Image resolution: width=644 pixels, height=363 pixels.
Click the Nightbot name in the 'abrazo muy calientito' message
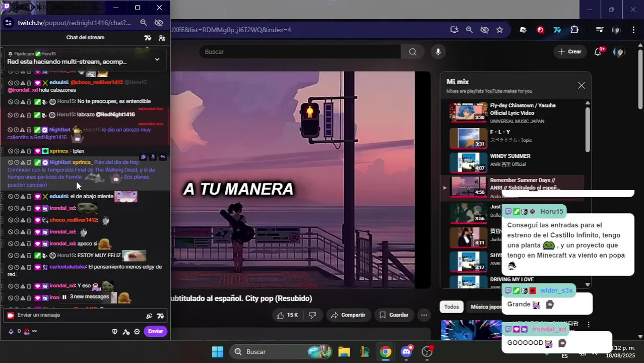[x=60, y=130]
